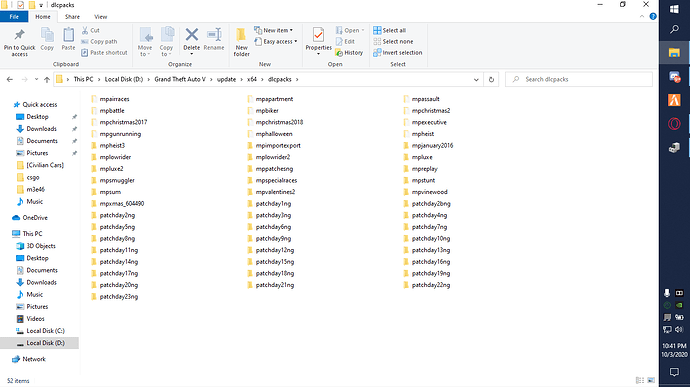Select the mpxmas_604490 folder
690x387 pixels.
point(121,203)
